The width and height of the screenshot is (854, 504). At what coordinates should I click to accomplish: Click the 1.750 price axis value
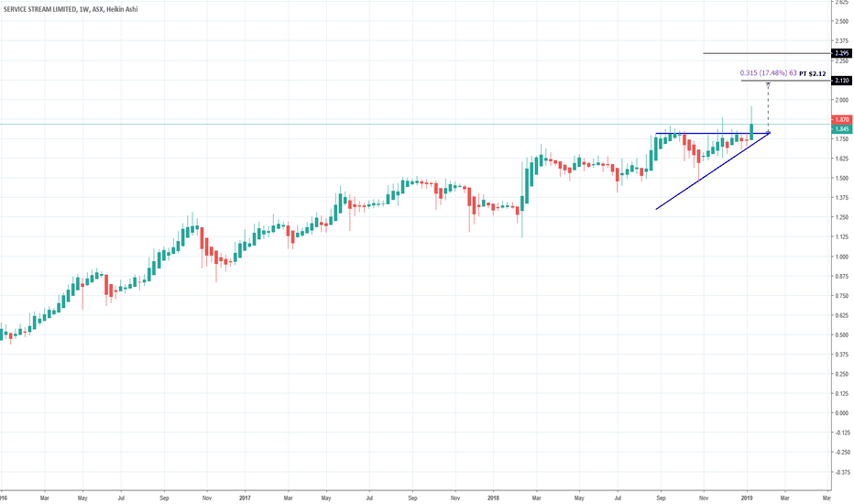point(841,139)
